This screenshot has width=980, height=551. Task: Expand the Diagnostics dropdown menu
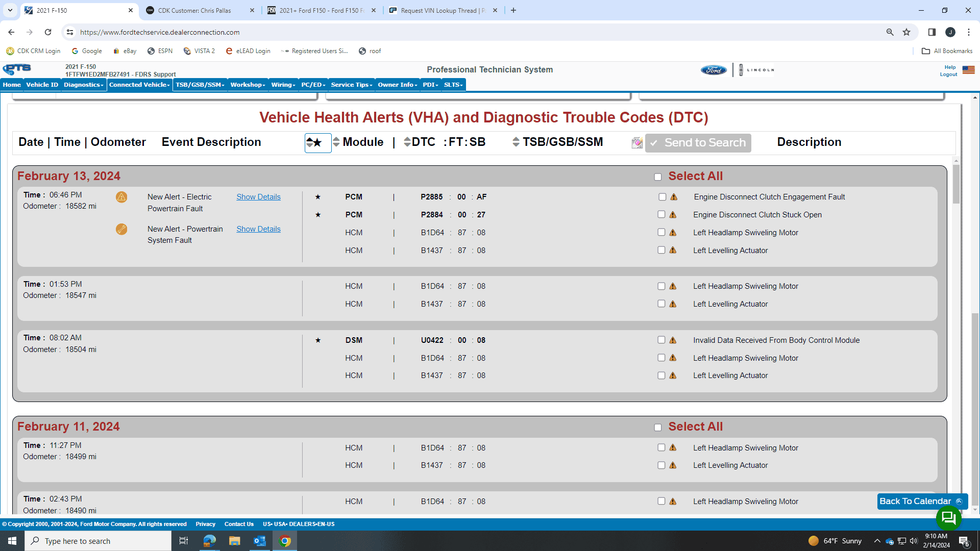point(83,85)
